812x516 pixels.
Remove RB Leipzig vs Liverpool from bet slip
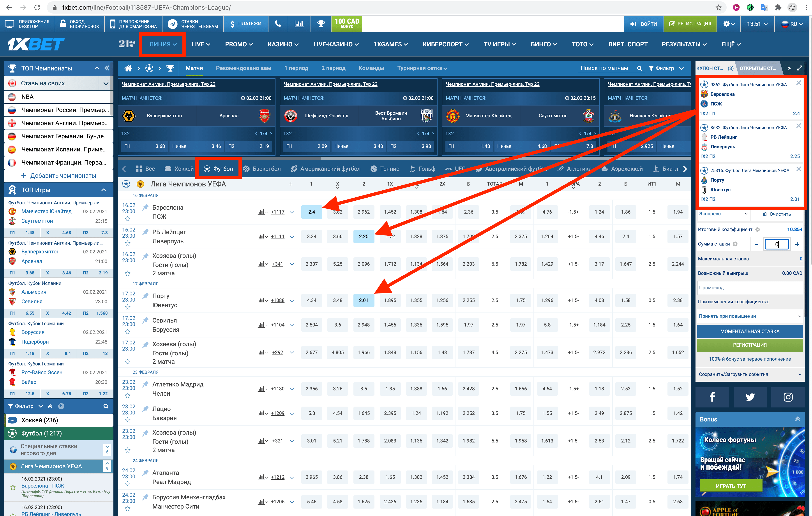pyautogui.click(x=798, y=126)
